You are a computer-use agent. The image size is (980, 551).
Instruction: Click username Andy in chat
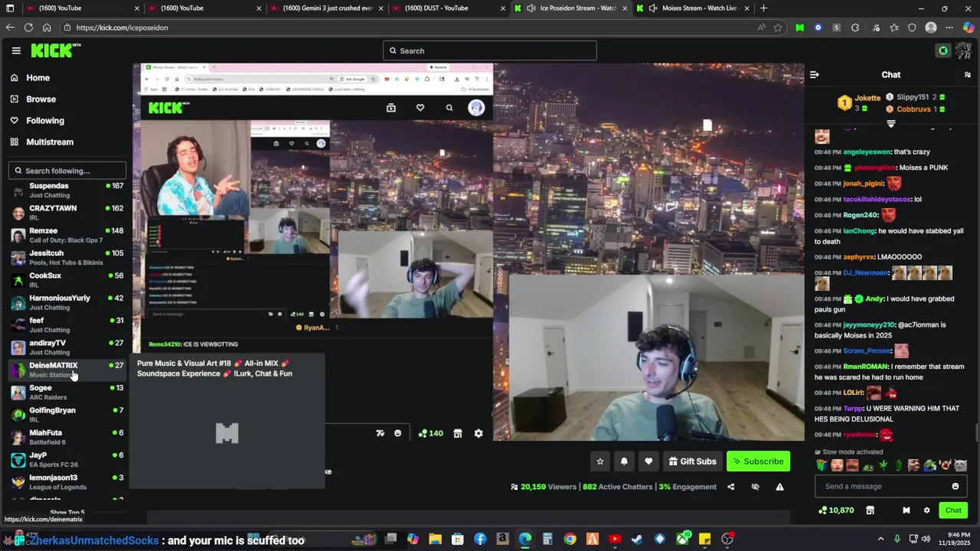[874, 298]
